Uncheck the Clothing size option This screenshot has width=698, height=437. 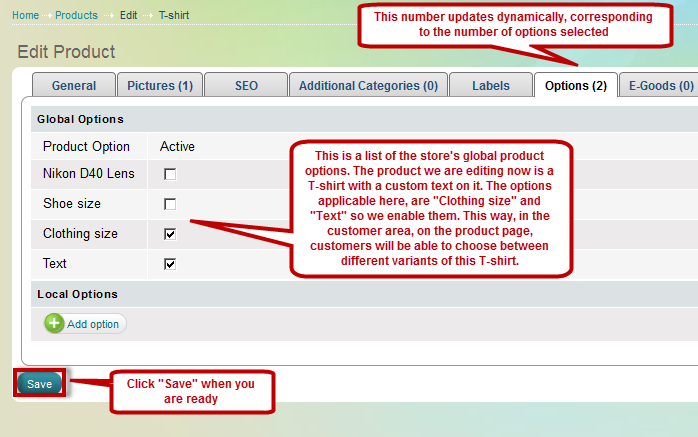[170, 234]
